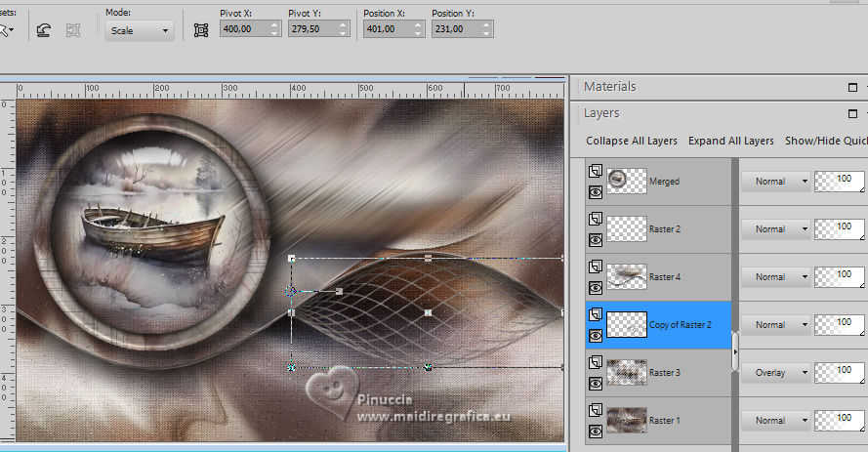
Task: Click the rotation pivot handle on canvas
Action: click(292, 291)
